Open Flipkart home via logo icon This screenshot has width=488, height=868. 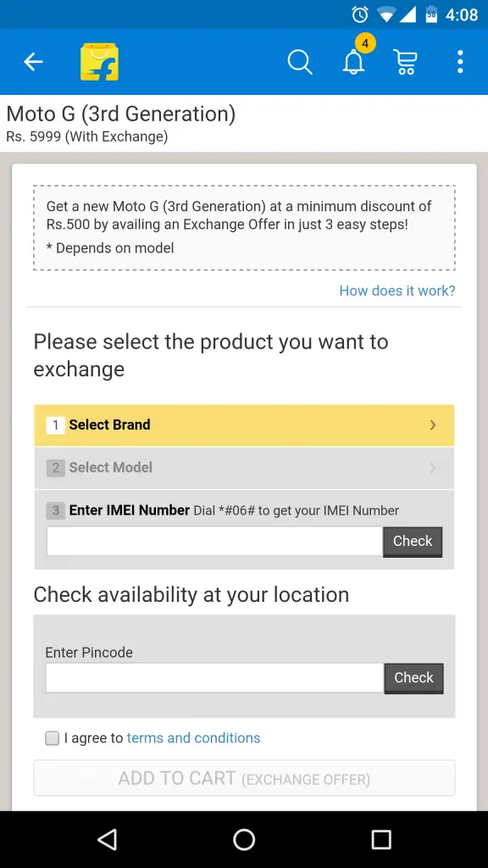(100, 62)
